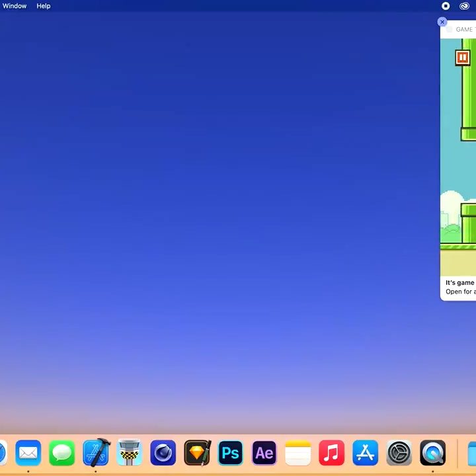Viewport: 476px width, 476px height.
Task: Launch QuickTime Player from the Dock
Action: 432,453
